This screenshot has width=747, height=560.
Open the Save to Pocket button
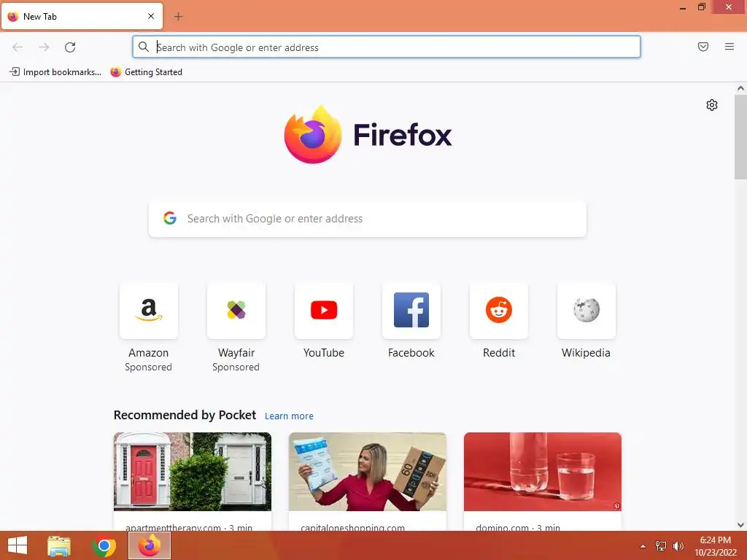[x=703, y=47]
